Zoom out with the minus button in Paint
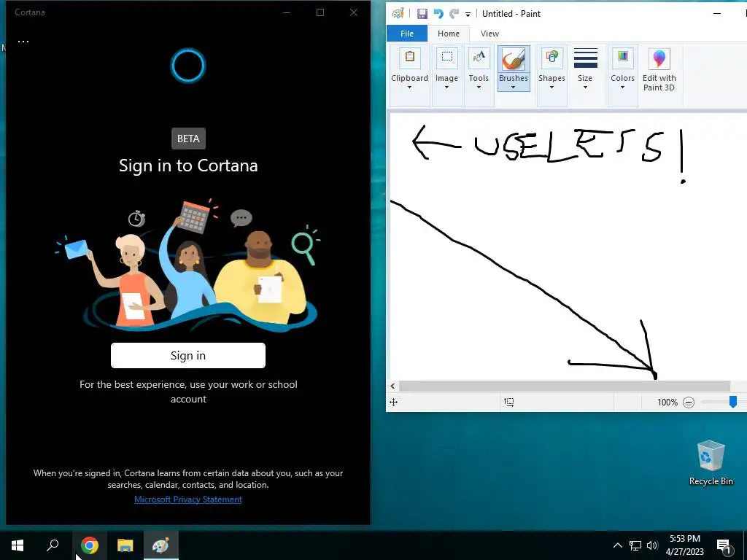 click(689, 402)
